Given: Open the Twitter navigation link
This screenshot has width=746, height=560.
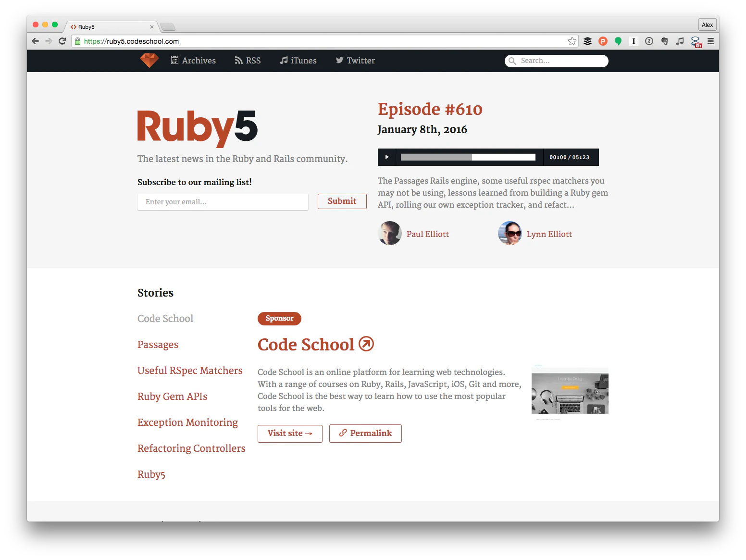Looking at the screenshot, I should (355, 61).
